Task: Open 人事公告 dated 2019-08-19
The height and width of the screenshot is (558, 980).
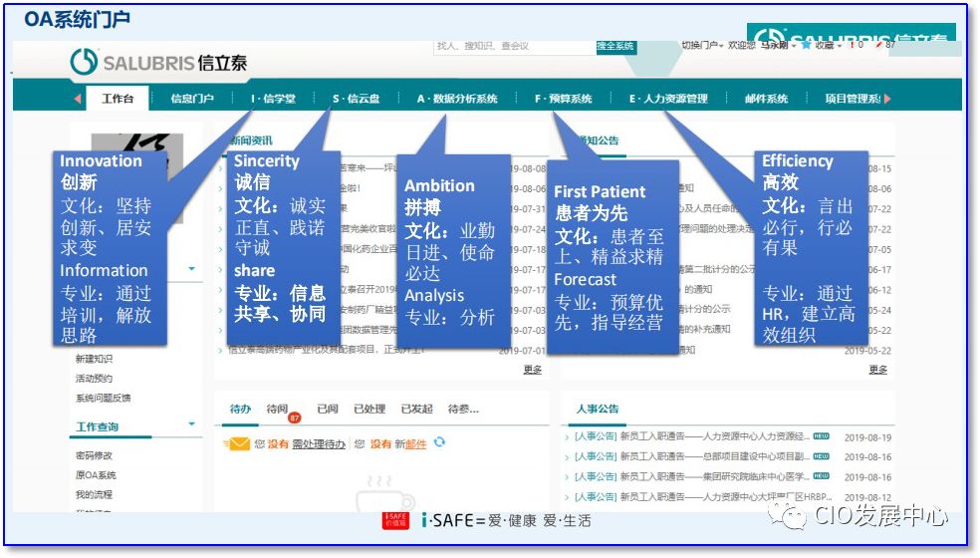Action: pyautogui.click(x=692, y=436)
